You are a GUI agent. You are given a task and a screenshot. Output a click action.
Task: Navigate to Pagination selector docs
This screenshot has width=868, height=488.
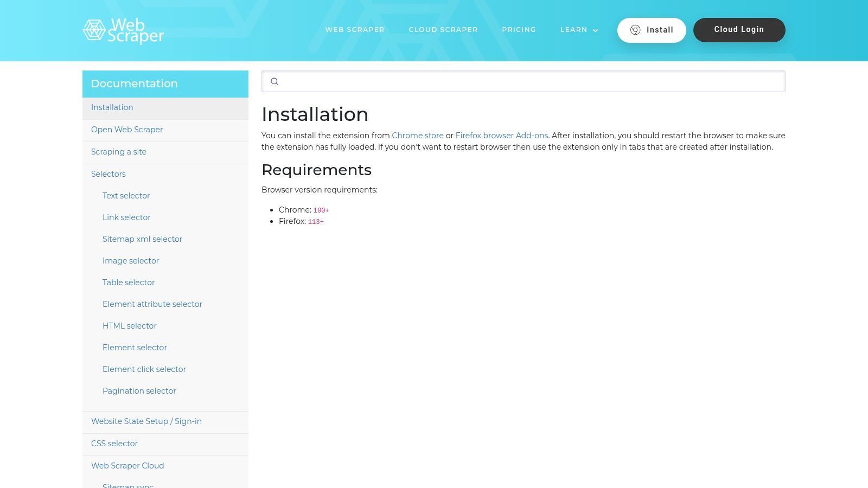139,391
